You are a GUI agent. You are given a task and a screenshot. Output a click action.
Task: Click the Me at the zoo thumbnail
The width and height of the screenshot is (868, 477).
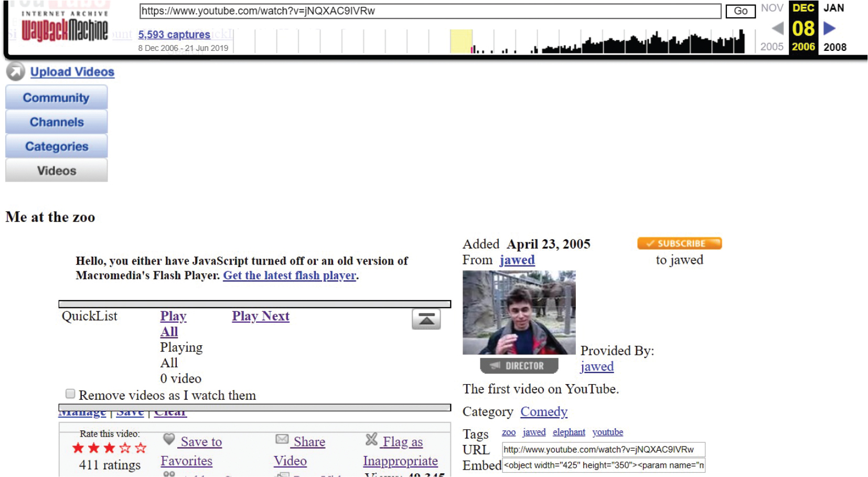coord(519,312)
